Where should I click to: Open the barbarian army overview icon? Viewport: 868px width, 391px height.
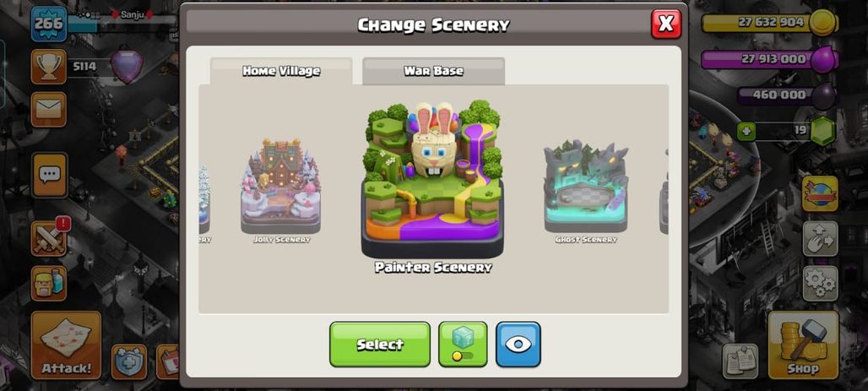(x=49, y=283)
